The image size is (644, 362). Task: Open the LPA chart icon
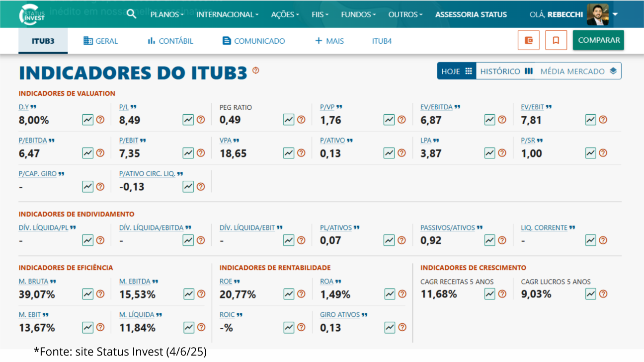490,153
